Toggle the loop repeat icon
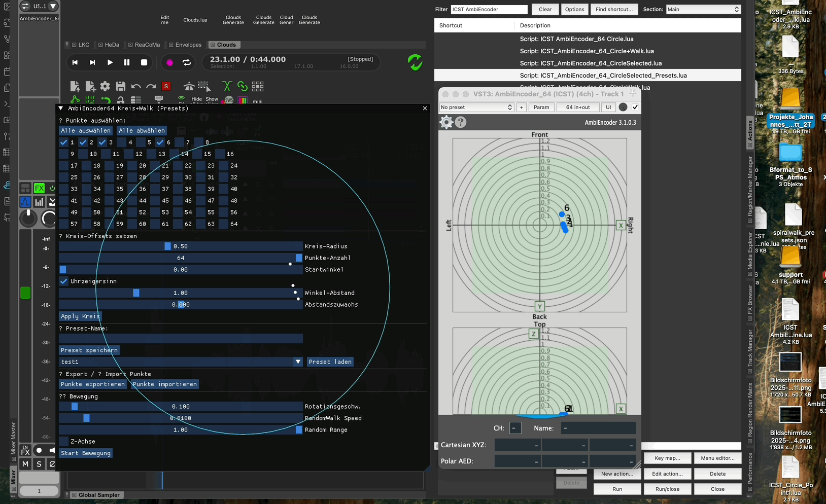 [x=187, y=62]
